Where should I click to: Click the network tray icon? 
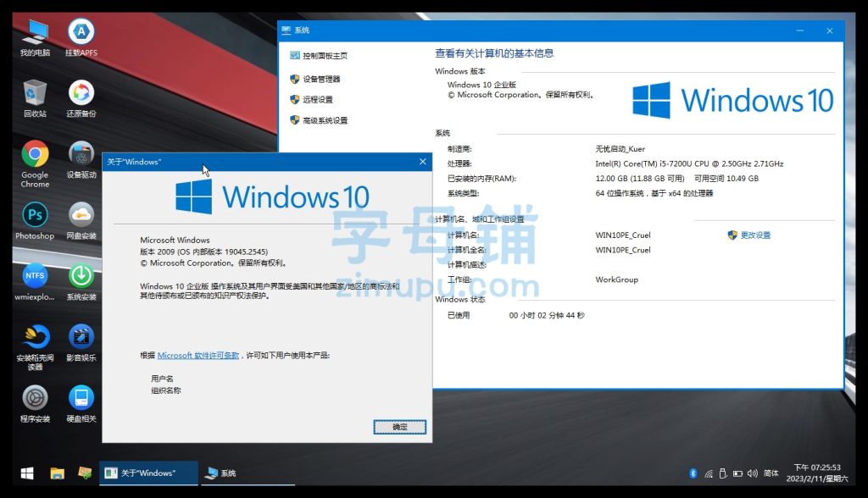pos(709,473)
